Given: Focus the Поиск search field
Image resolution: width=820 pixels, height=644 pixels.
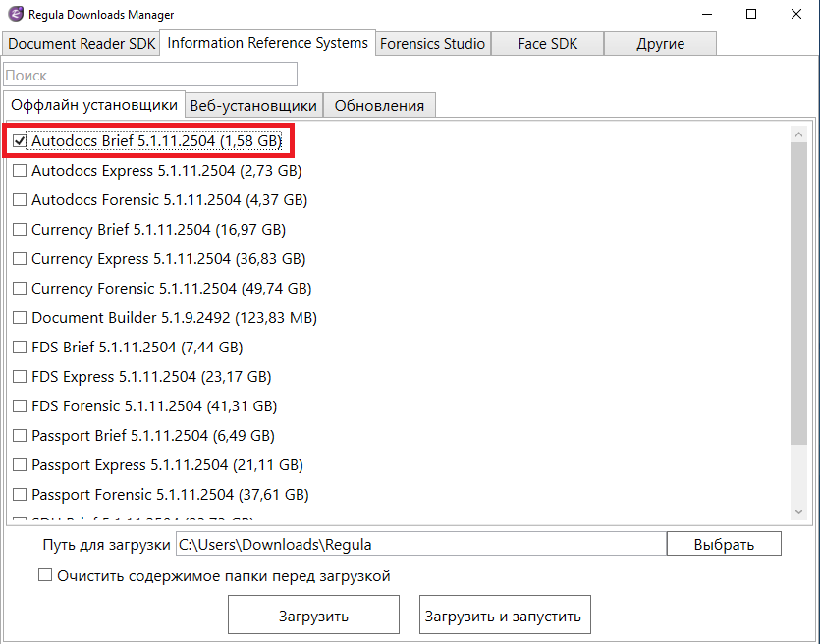Looking at the screenshot, I should point(150,75).
